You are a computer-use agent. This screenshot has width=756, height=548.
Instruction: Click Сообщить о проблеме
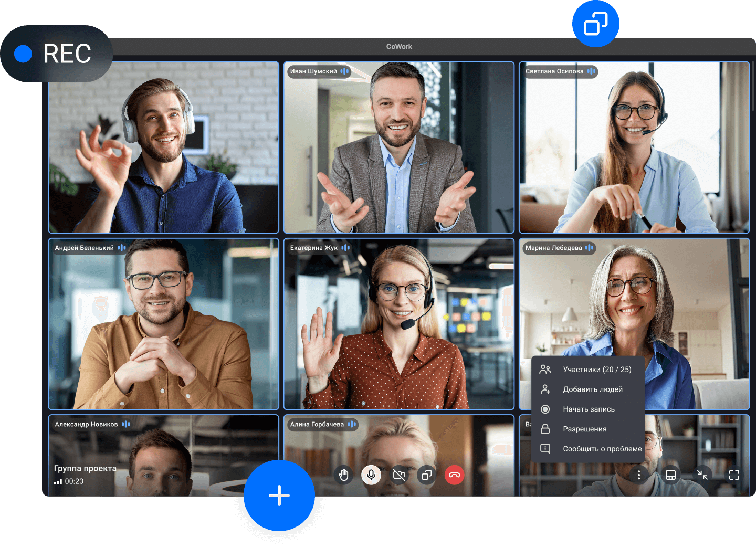(602, 449)
